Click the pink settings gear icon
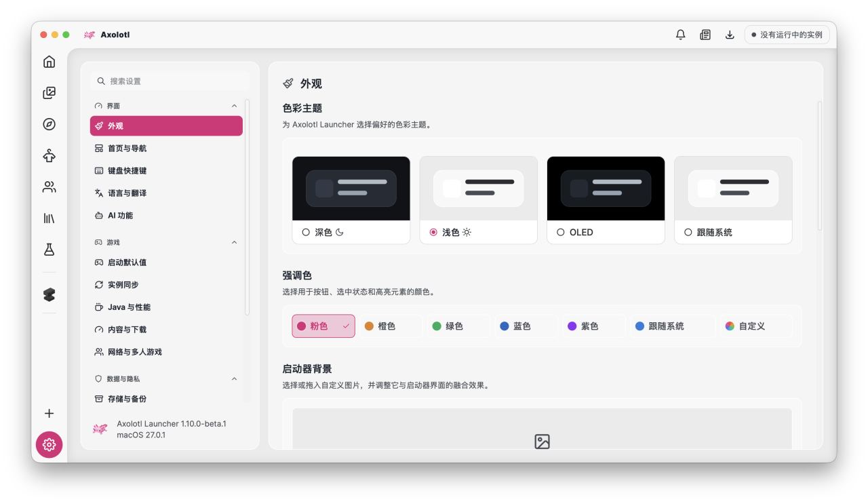 (49, 445)
